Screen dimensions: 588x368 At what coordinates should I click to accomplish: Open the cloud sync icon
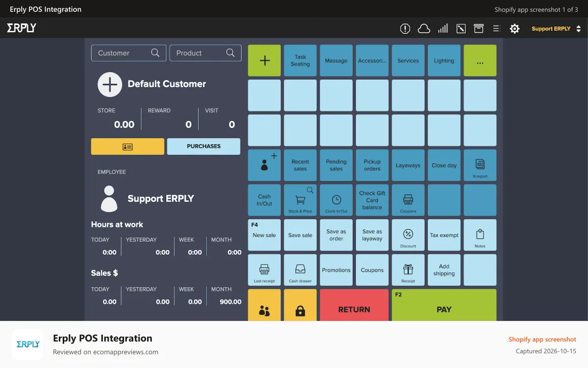(x=424, y=28)
